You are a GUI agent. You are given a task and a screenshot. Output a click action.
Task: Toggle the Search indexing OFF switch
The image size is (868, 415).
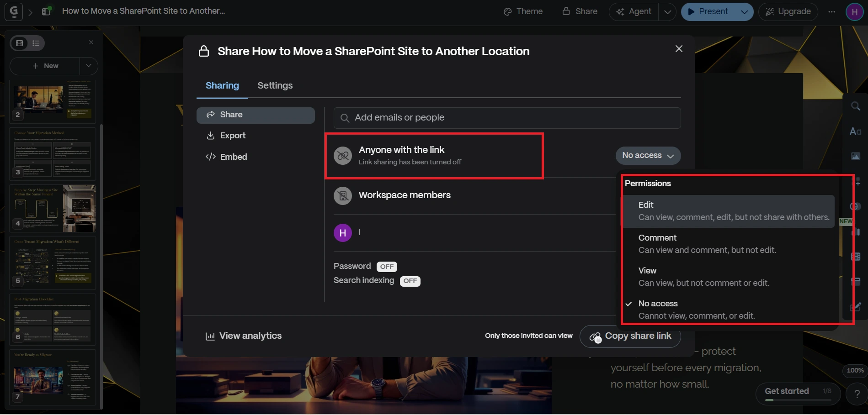tap(410, 281)
